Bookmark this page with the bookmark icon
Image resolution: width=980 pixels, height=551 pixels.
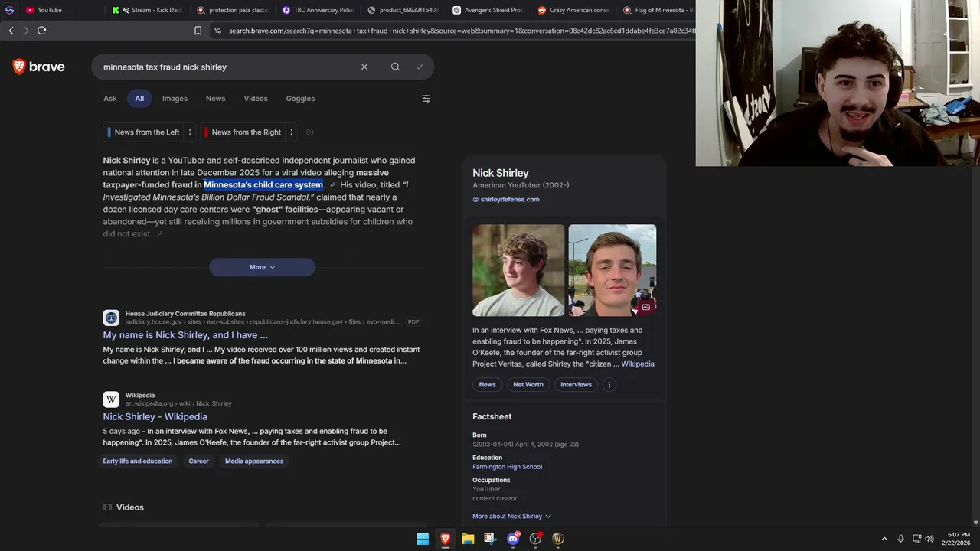(x=198, y=31)
